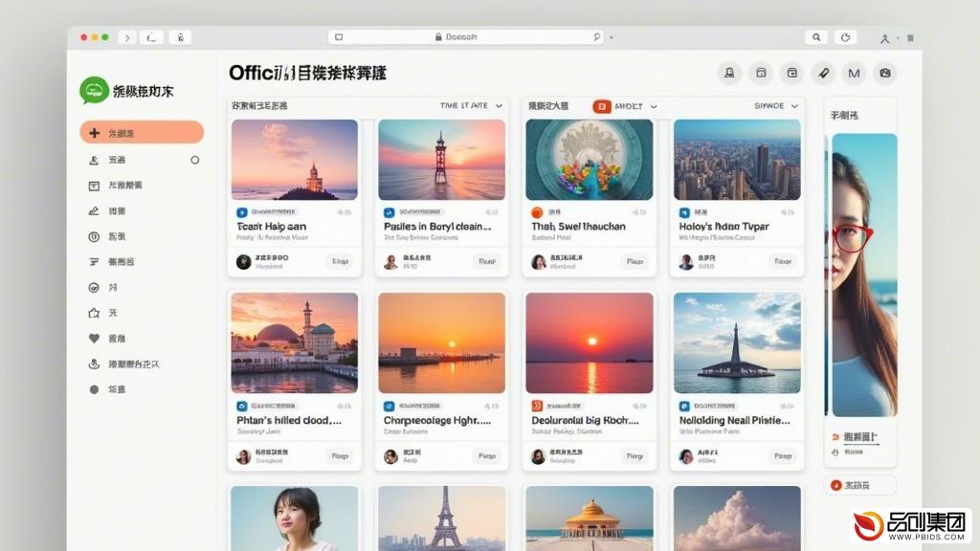The width and height of the screenshot is (980, 551).
Task: Click the button on 'Nolloiding Neall Plistie' card
Action: pyautogui.click(x=783, y=456)
